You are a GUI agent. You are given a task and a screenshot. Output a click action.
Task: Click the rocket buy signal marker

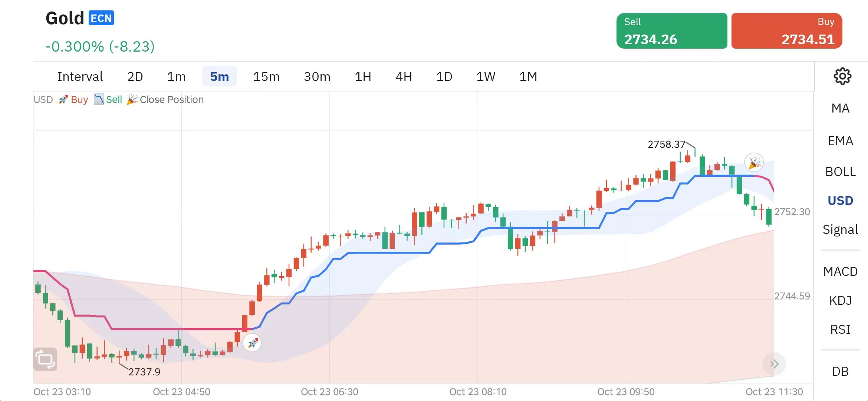coord(252,343)
